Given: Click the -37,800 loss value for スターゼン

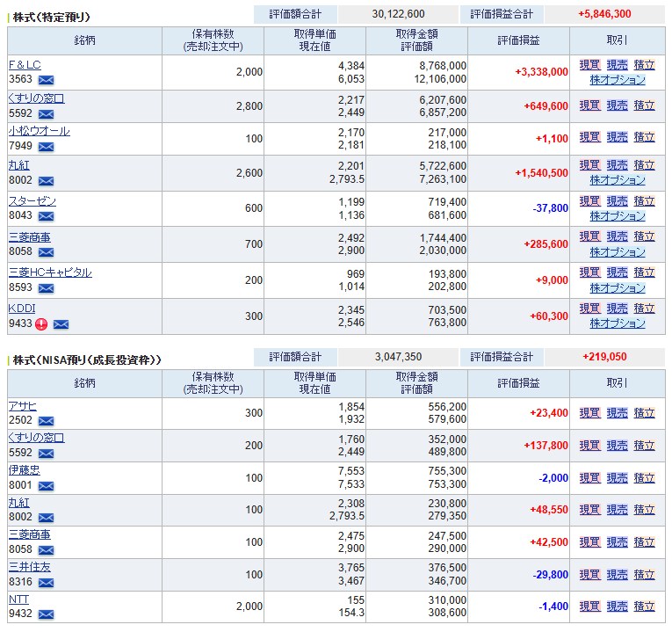Looking at the screenshot, I should click(550, 208).
